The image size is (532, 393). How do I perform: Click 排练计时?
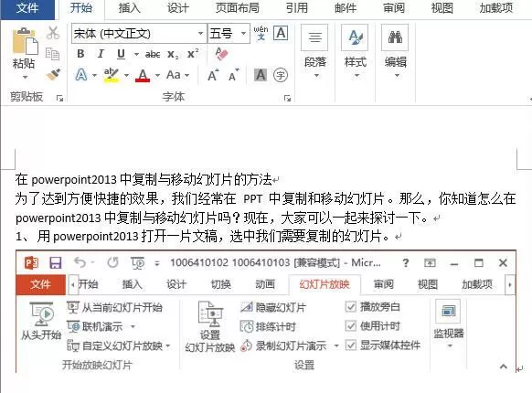click(x=268, y=327)
